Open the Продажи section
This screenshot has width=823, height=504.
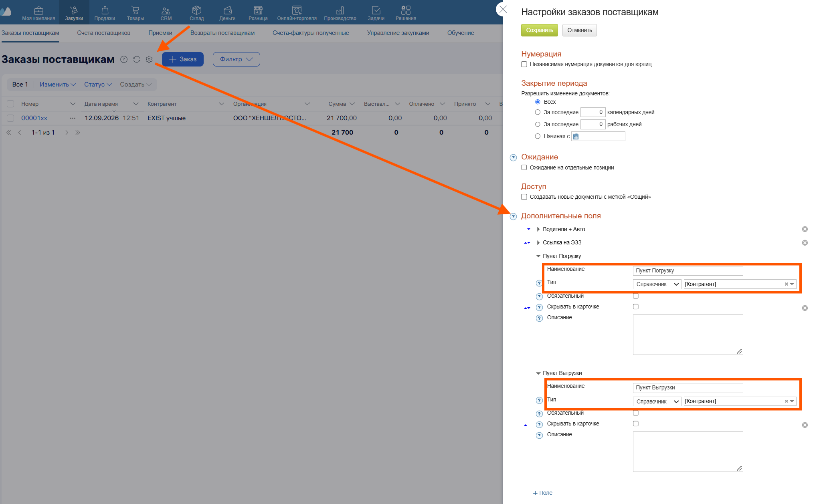tap(105, 13)
